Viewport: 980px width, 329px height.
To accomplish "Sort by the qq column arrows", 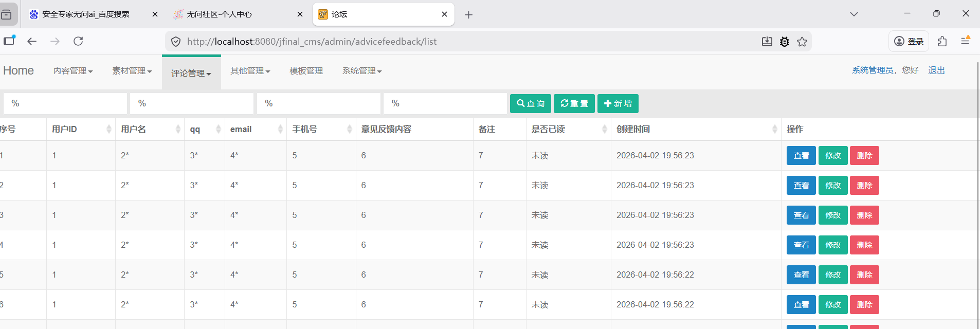I will tap(219, 129).
